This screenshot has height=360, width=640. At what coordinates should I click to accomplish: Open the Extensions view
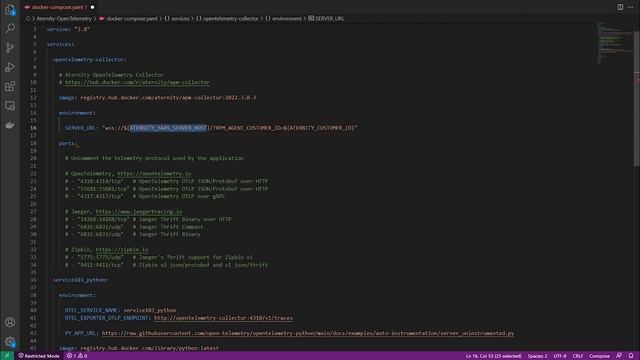(10, 86)
